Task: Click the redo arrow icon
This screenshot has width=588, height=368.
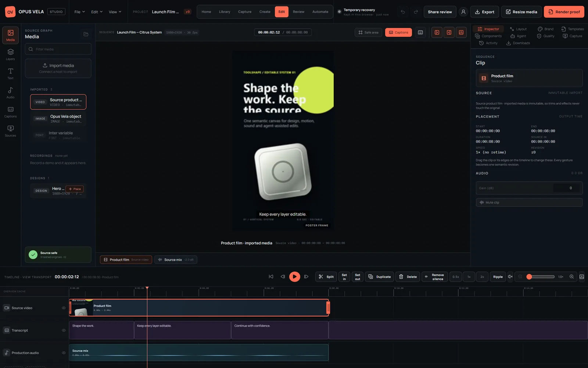Action: tap(416, 12)
